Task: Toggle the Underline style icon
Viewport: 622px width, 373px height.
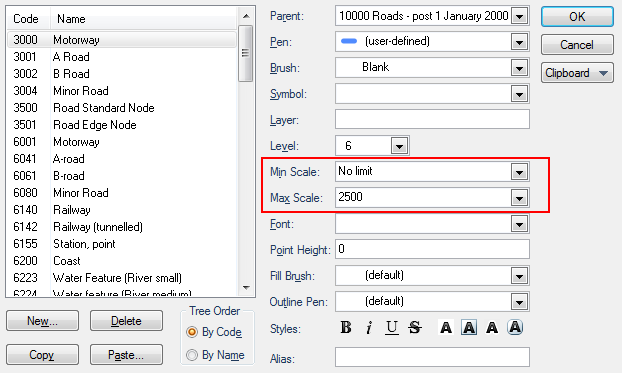Action: click(x=392, y=328)
